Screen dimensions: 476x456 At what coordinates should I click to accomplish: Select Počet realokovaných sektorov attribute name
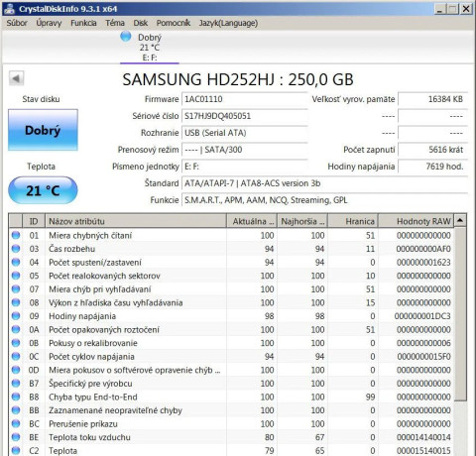click(104, 276)
